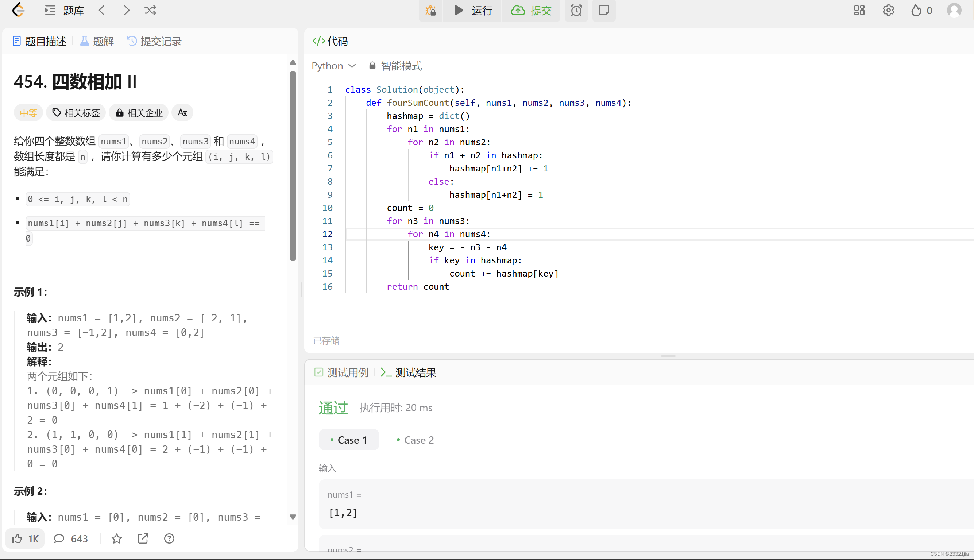Image resolution: width=974 pixels, height=560 pixels.
Task: Favorite the problem with star icon
Action: tap(116, 538)
